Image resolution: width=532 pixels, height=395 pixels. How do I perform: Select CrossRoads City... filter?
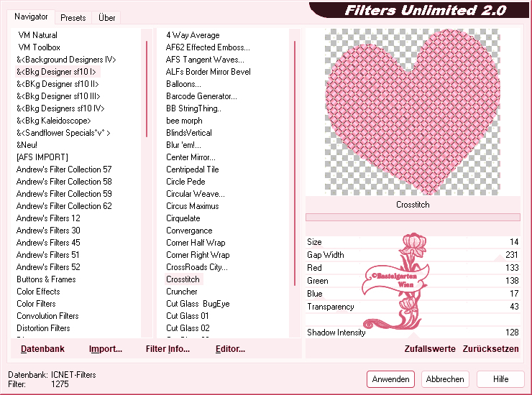[x=197, y=267]
